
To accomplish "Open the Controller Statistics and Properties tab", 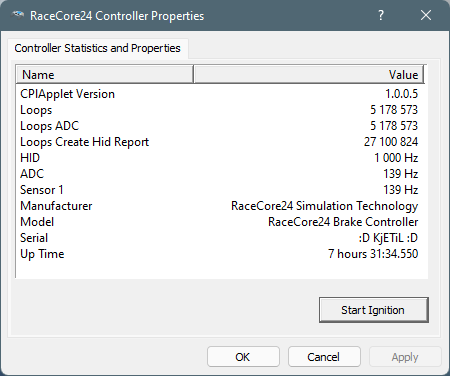I will pos(98,48).
